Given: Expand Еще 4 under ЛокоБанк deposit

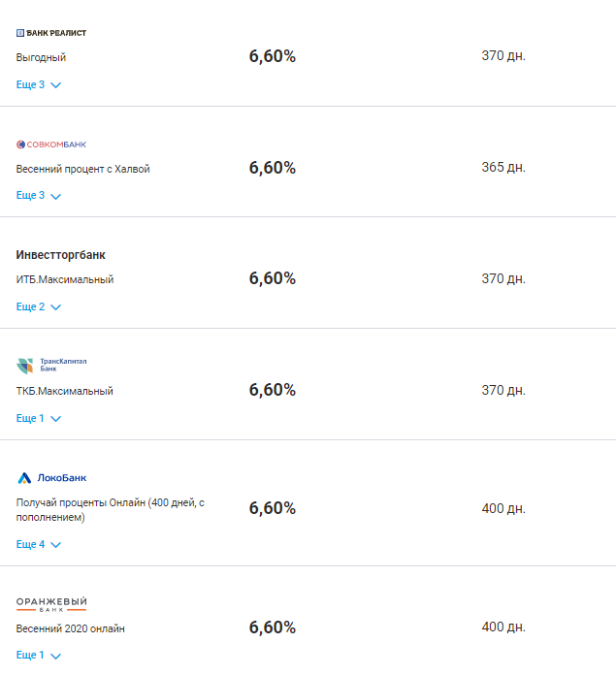Looking at the screenshot, I should click(x=38, y=545).
